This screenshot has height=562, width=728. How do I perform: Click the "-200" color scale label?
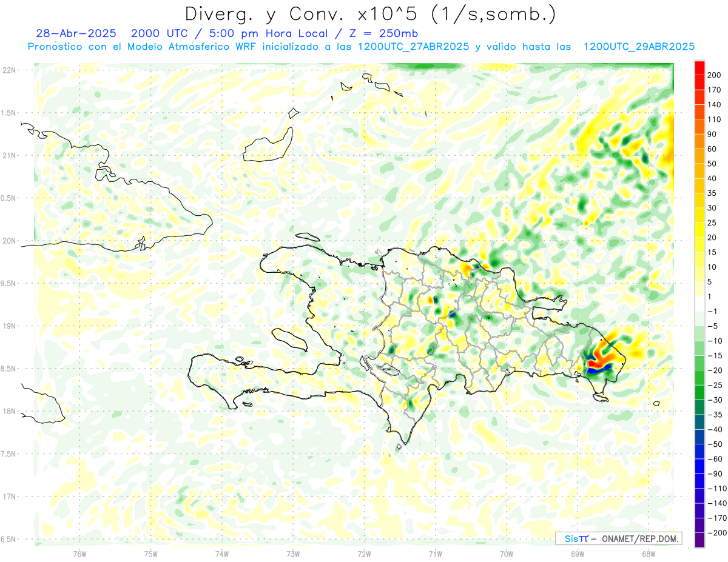point(717,533)
